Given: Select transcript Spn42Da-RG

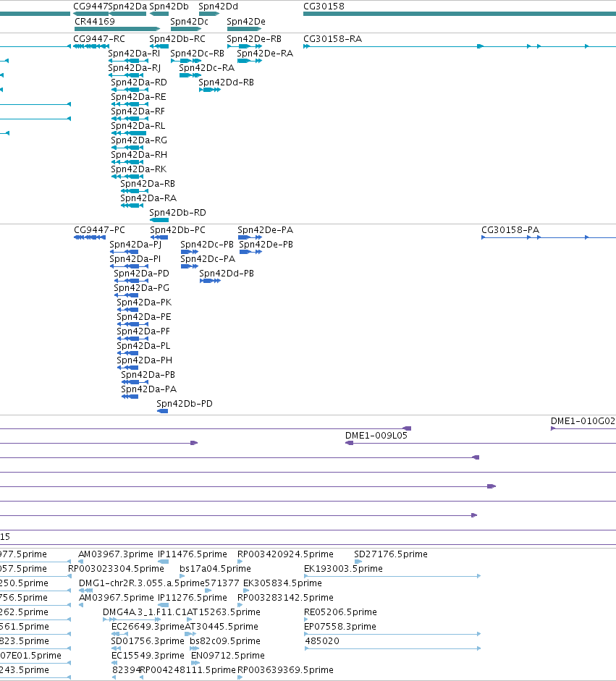Looking at the screenshot, I should [x=139, y=140].
